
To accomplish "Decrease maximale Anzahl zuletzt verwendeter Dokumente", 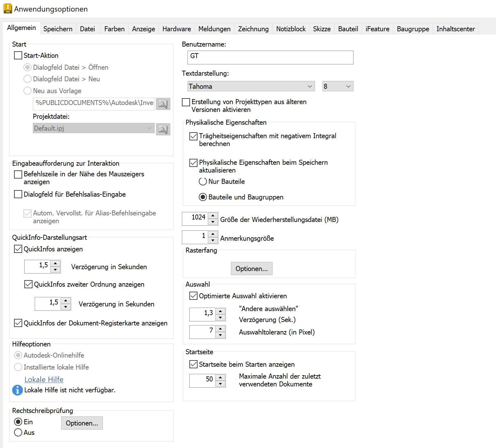I will coord(220,384).
